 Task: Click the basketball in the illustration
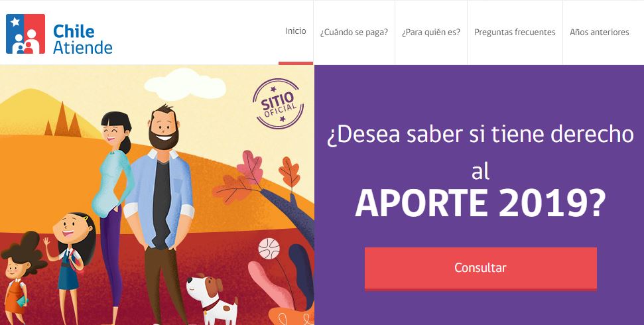(269, 249)
